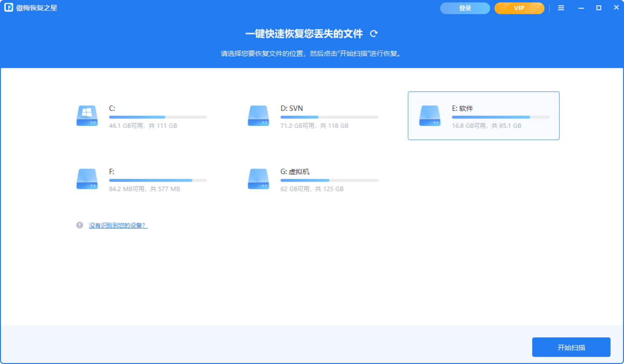Open the 没有识别到您的设备? help link

118,225
